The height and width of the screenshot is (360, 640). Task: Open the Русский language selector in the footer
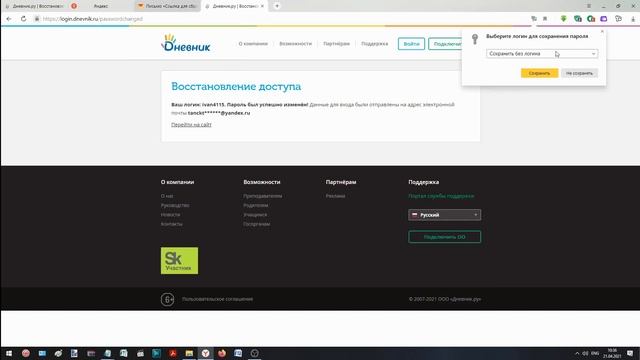(x=444, y=215)
